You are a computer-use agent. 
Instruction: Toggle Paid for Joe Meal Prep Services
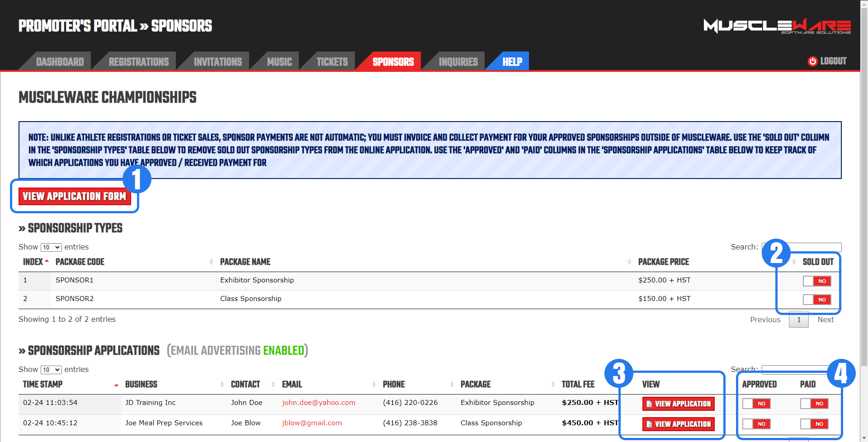click(x=814, y=424)
